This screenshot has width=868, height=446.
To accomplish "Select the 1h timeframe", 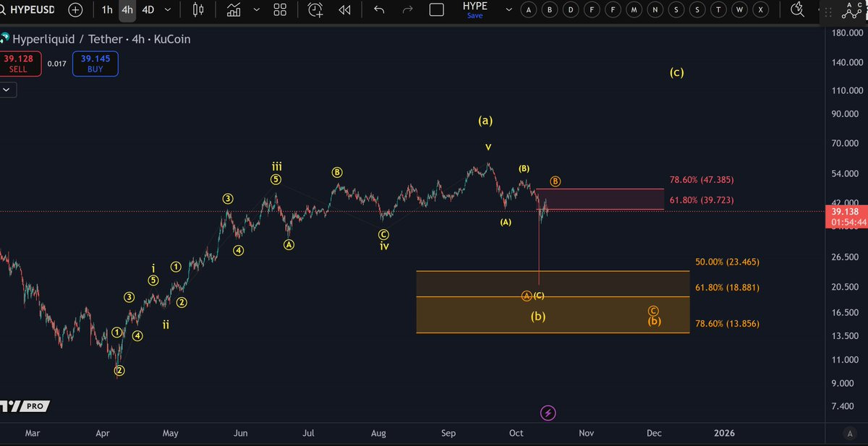I will coord(107,10).
